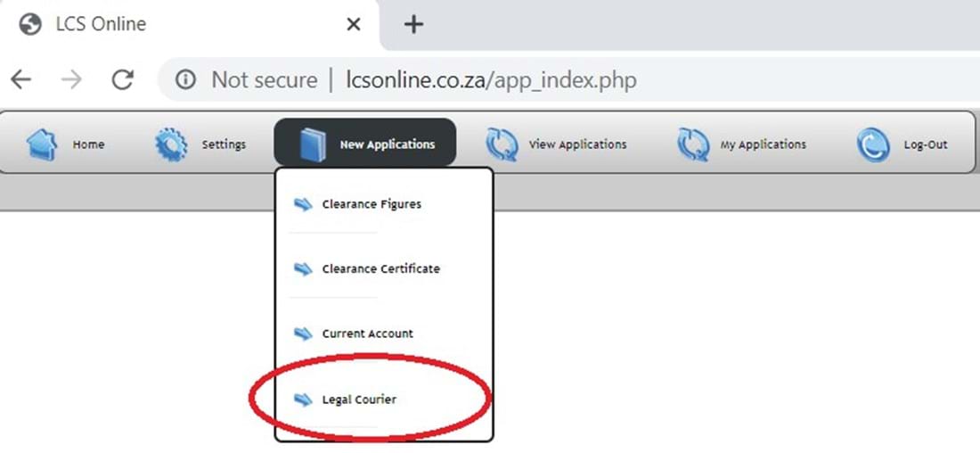Click the blue book New Applications icon
Screen dimensions: 980x453
coord(313,144)
